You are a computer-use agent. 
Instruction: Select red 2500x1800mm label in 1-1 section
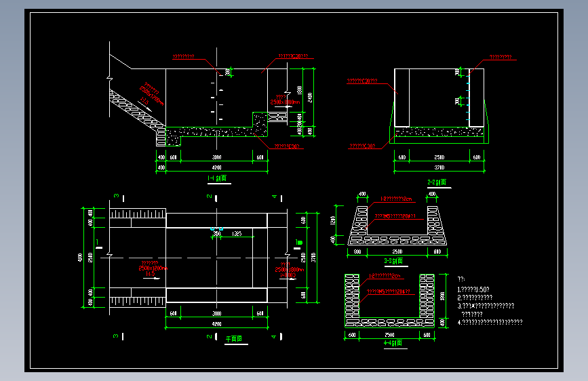286,102
